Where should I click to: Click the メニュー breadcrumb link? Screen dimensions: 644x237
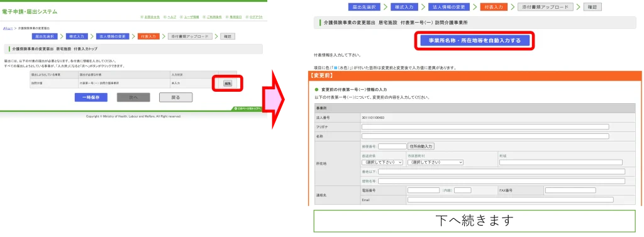coord(8,28)
